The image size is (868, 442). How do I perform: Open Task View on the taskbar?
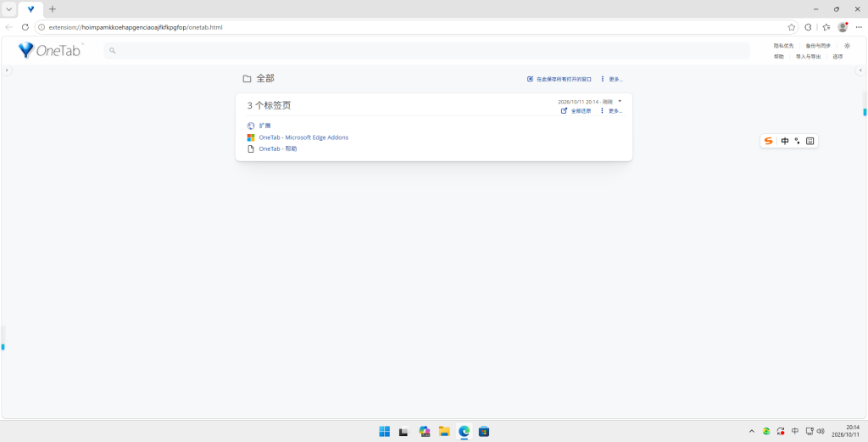coord(404,432)
